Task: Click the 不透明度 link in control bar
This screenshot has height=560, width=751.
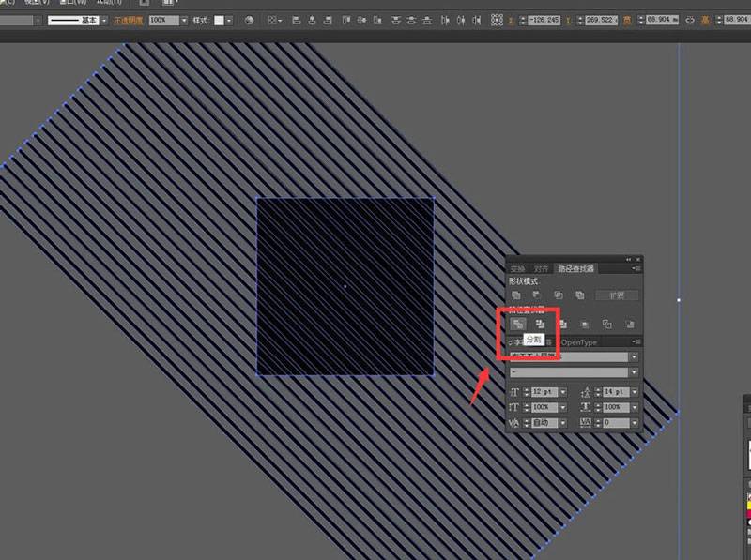Action: [130, 19]
